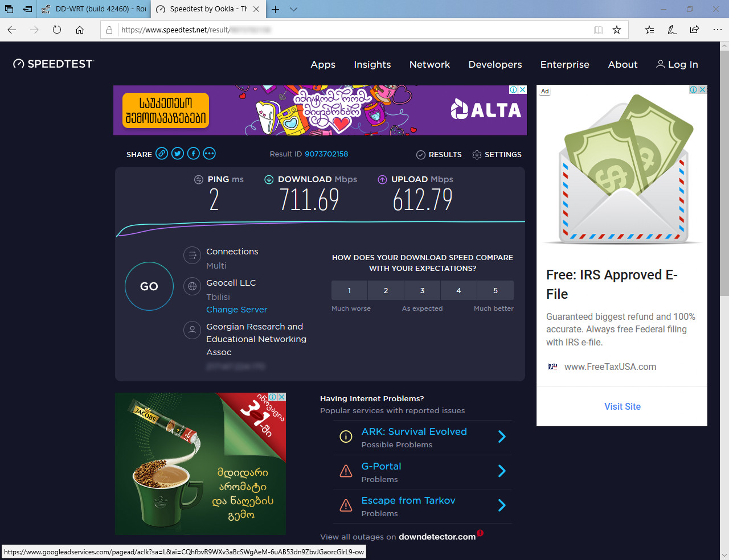The height and width of the screenshot is (560, 729).
Task: Click the user icon beside Georgian Research
Action: pyautogui.click(x=193, y=330)
